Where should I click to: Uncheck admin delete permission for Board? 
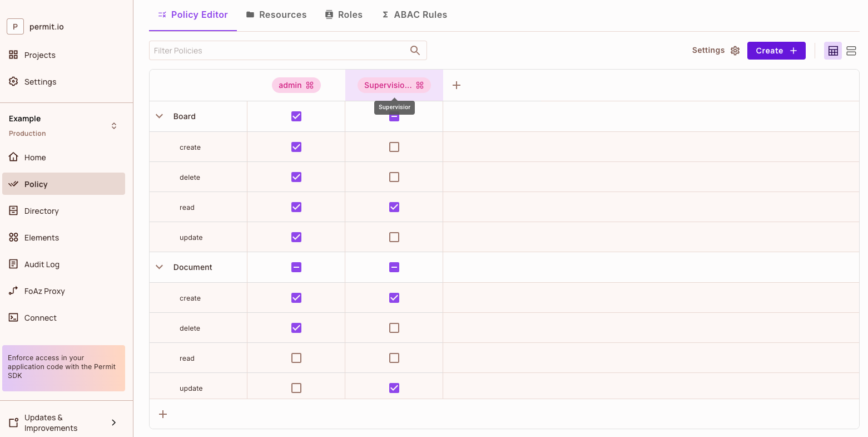[296, 176]
